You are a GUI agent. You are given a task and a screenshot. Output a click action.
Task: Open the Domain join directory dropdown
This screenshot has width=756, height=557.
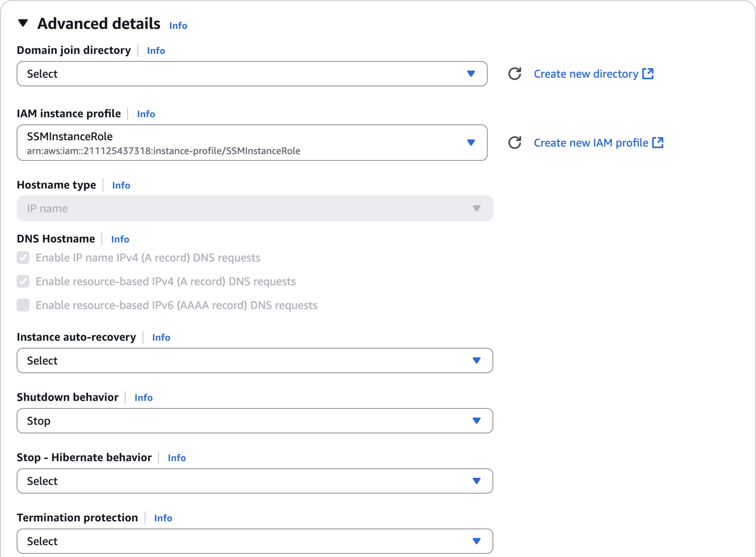click(x=252, y=74)
